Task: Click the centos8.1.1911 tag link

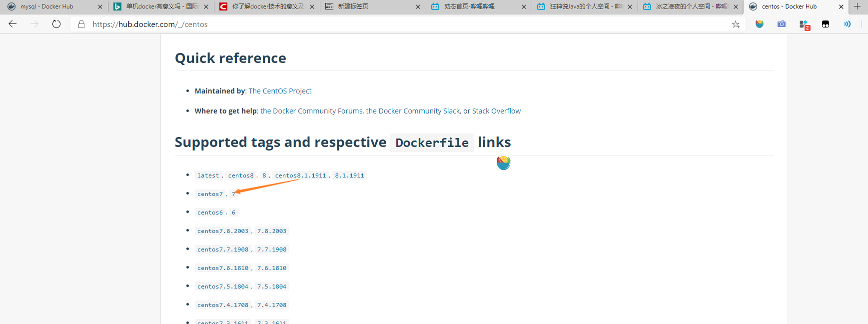Action: click(x=300, y=175)
